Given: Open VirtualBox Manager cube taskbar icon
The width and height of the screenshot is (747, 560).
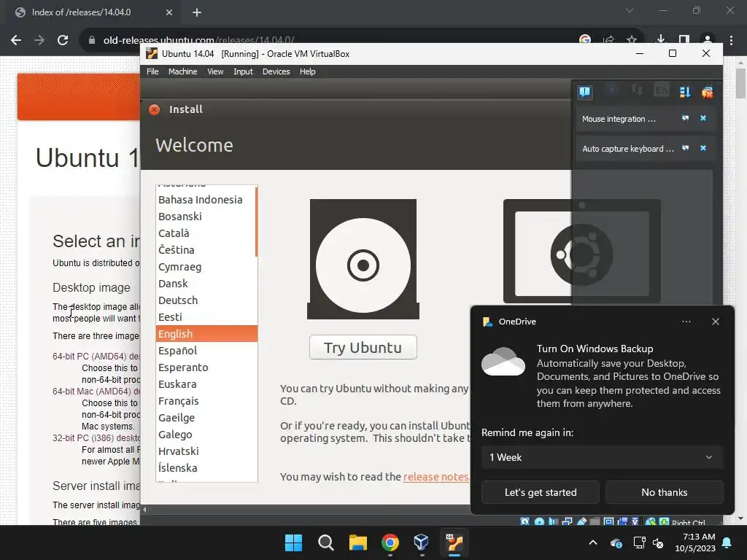Looking at the screenshot, I should coord(421,542).
